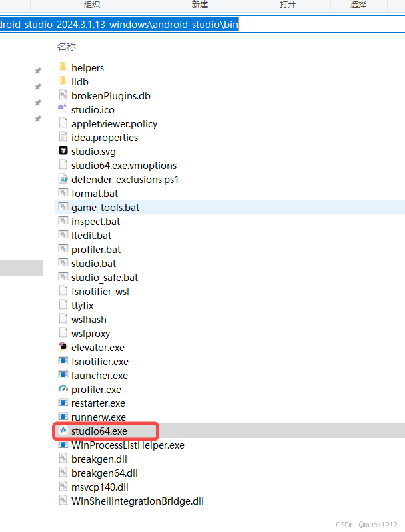
Task: Click the lldb folder icon
Action: point(63,81)
